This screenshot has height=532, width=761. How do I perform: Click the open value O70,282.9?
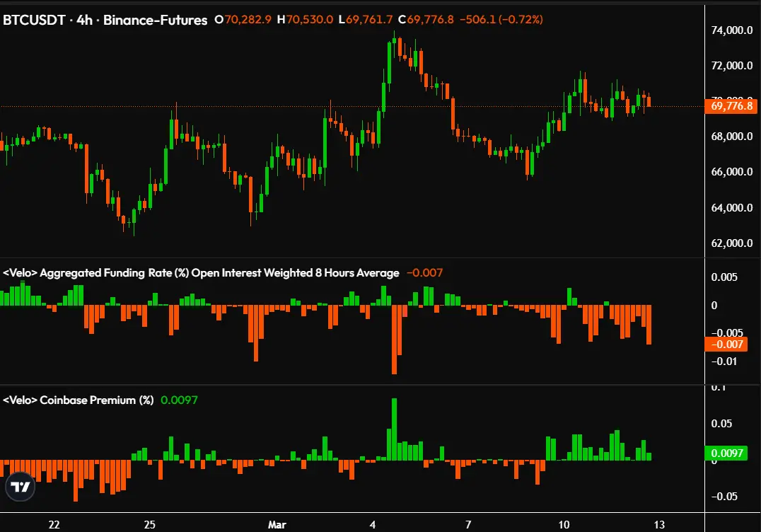(243, 20)
